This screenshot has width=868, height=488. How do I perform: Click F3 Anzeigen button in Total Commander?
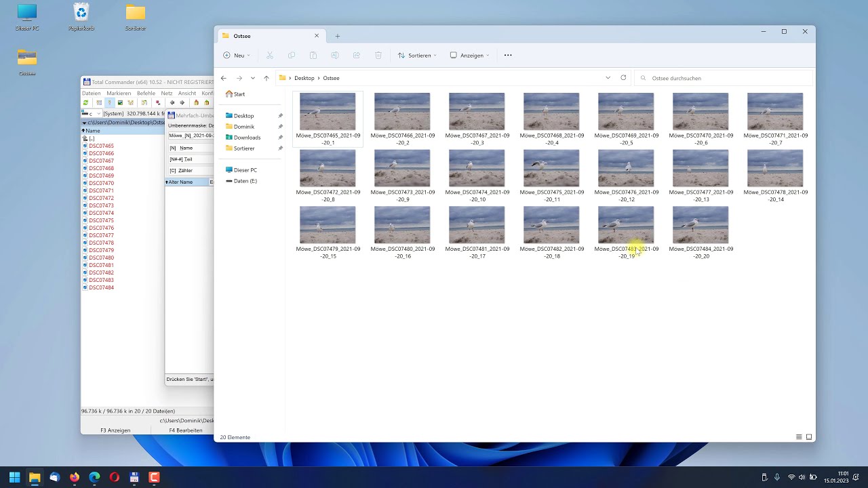tap(115, 430)
